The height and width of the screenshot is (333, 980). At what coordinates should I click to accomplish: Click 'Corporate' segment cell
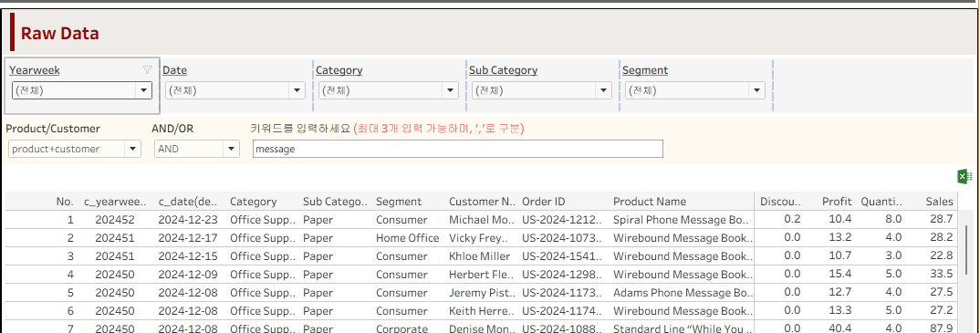(401, 328)
